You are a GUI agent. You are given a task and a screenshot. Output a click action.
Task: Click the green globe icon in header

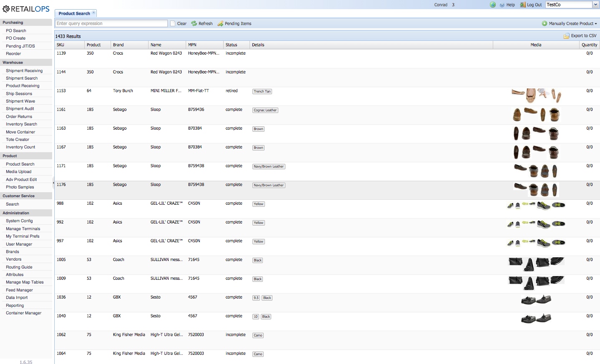point(493,5)
